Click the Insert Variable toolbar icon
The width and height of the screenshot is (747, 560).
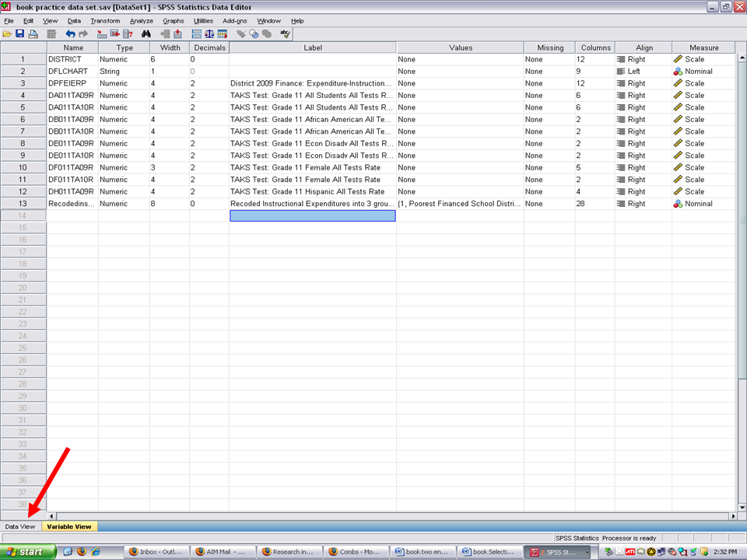[x=177, y=34]
